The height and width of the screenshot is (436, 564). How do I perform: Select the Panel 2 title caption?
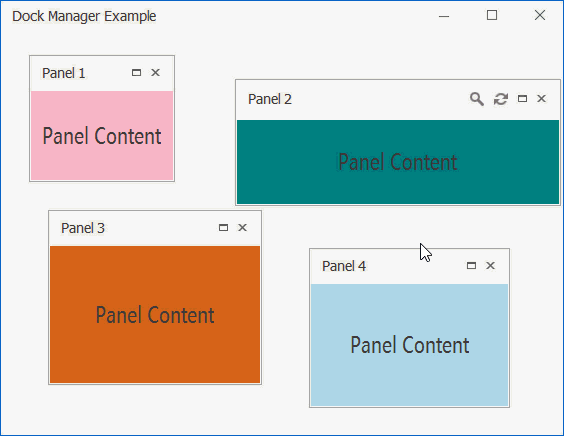(x=270, y=99)
